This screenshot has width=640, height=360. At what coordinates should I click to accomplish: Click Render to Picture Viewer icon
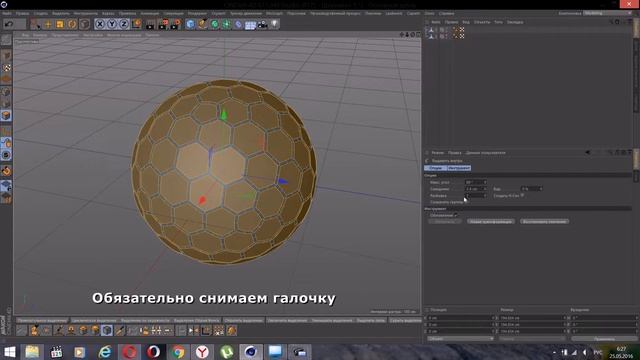click(163, 24)
